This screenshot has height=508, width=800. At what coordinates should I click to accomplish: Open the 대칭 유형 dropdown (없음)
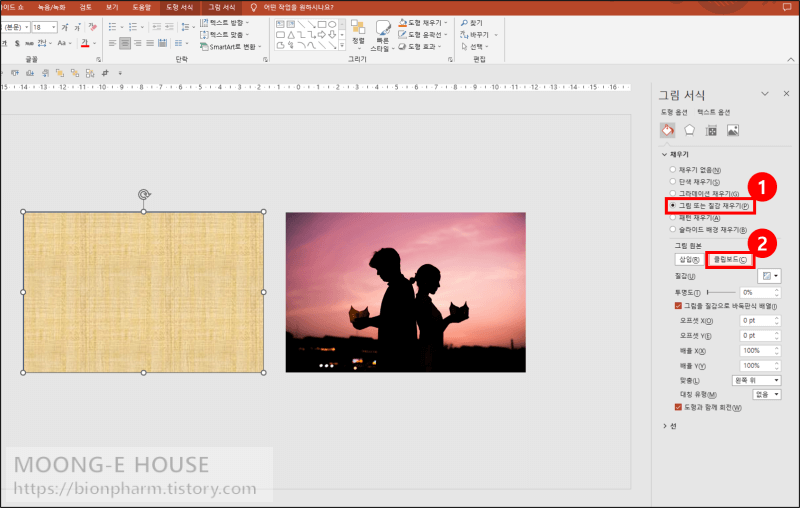tap(767, 394)
